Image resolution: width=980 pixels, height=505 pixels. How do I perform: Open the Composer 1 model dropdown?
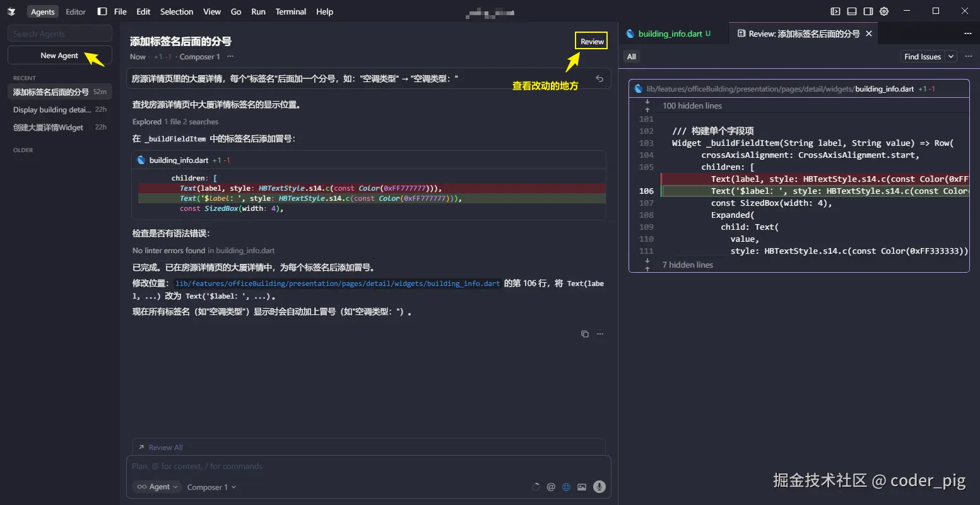211,487
